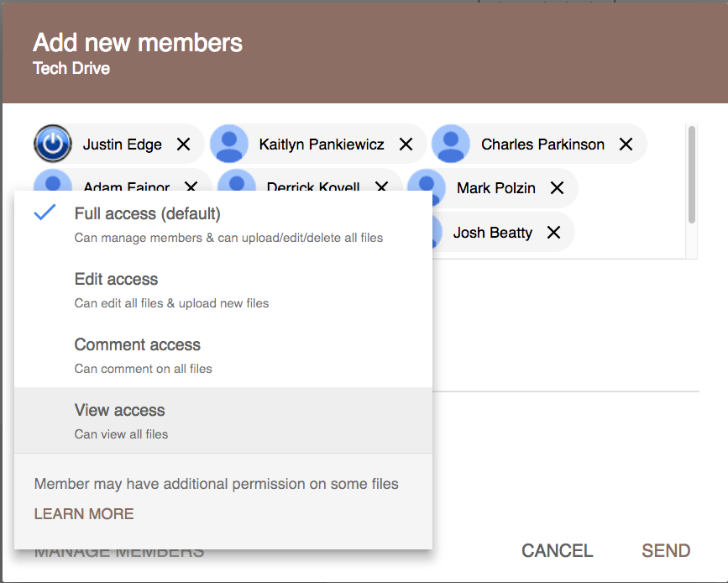Click X next to Mark Polzin

coord(557,188)
